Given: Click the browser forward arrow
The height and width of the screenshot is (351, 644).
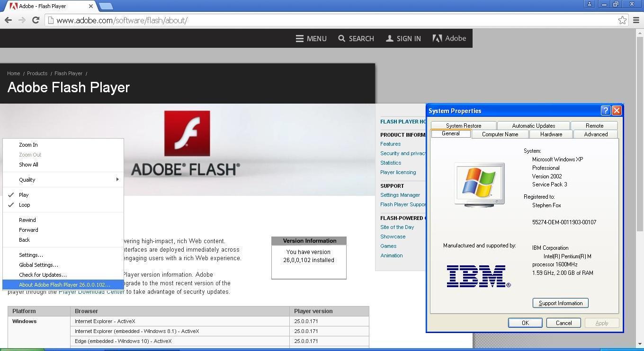Looking at the screenshot, I should click(22, 20).
